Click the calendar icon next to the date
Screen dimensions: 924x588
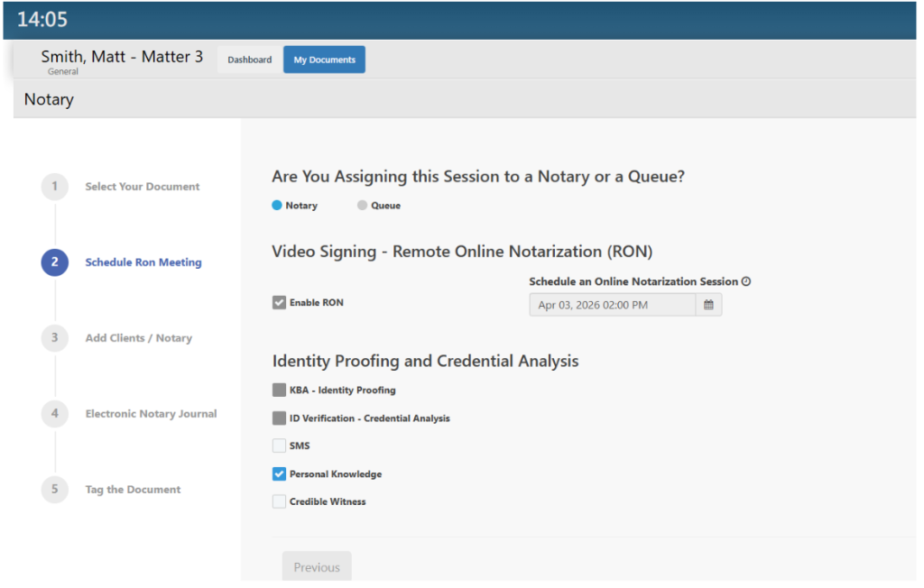pos(708,306)
